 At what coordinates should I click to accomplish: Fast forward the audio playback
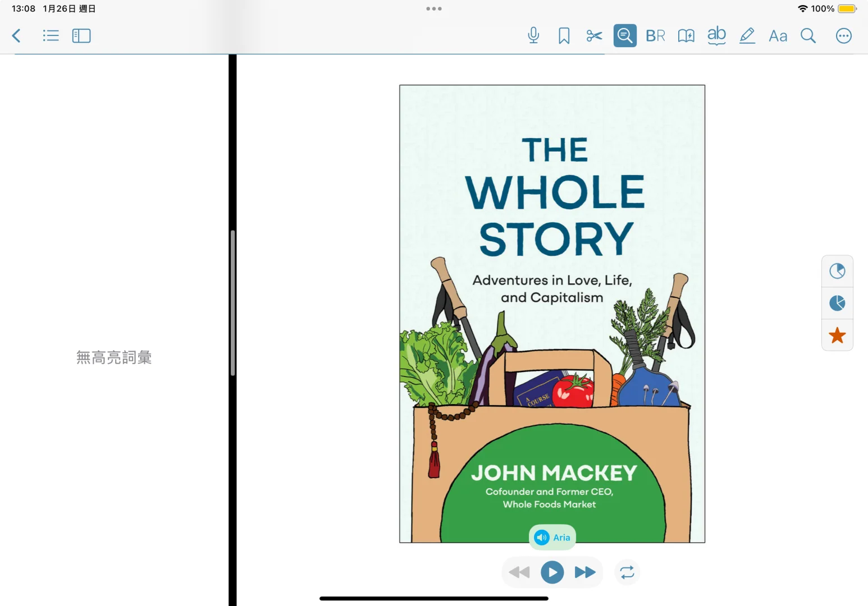[x=585, y=572]
